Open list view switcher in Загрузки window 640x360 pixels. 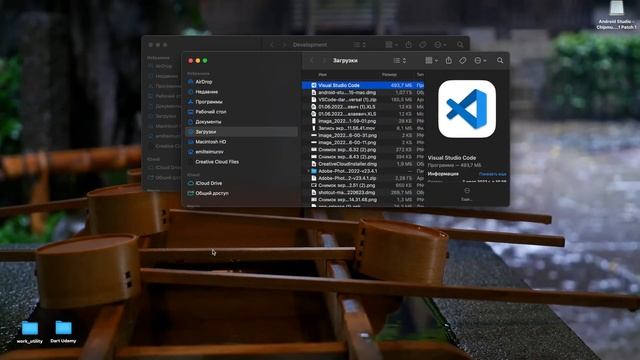point(400,60)
